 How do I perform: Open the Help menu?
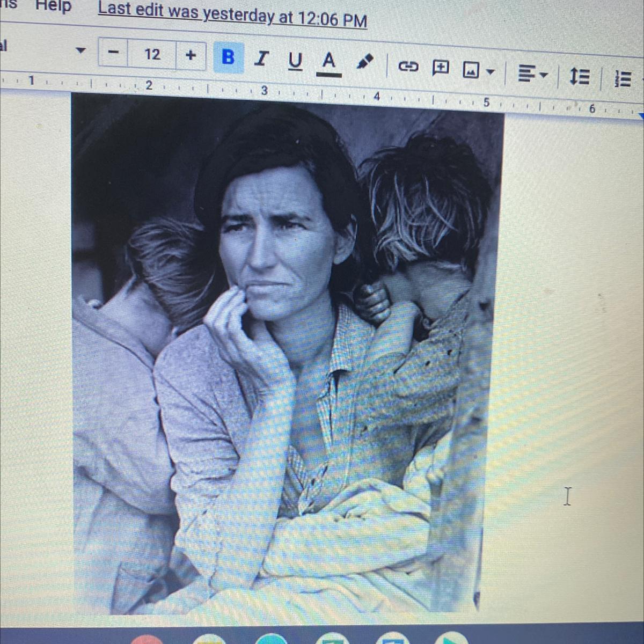point(53,6)
